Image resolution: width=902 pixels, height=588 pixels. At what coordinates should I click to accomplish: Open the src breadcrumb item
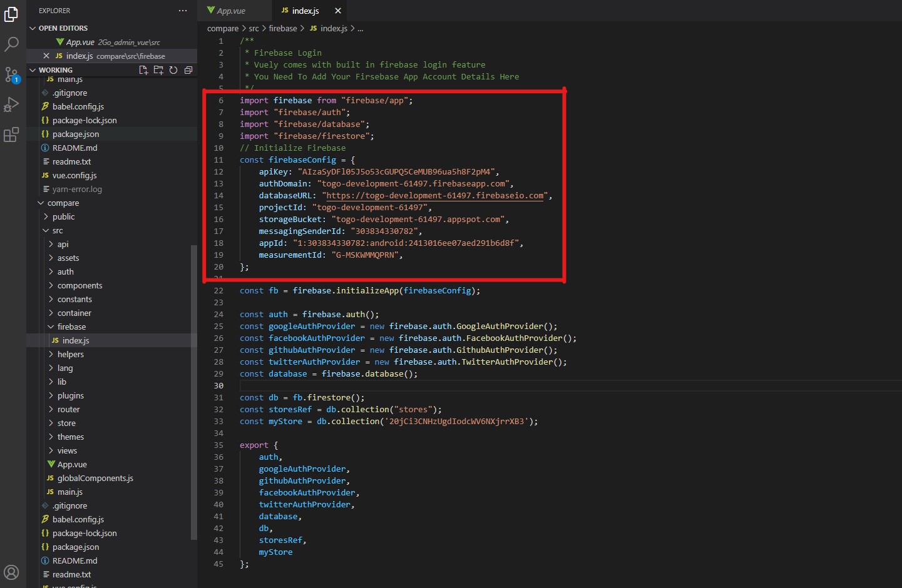(254, 28)
